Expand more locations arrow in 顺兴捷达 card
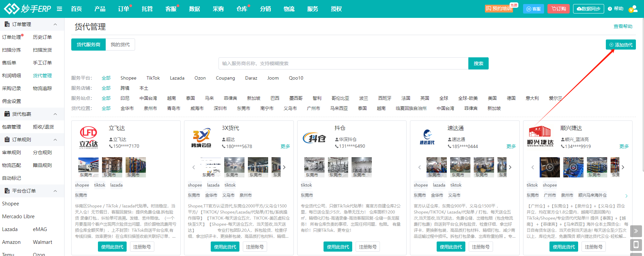 (626, 196)
